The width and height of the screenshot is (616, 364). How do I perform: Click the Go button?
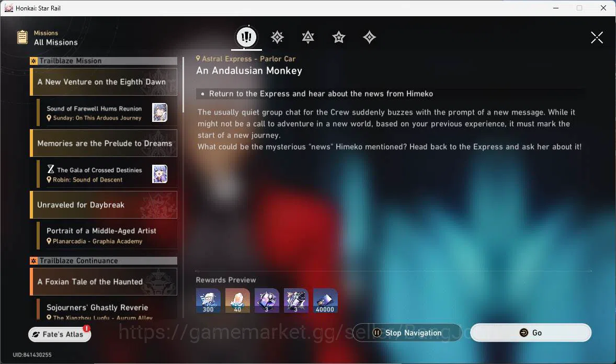[531, 333]
